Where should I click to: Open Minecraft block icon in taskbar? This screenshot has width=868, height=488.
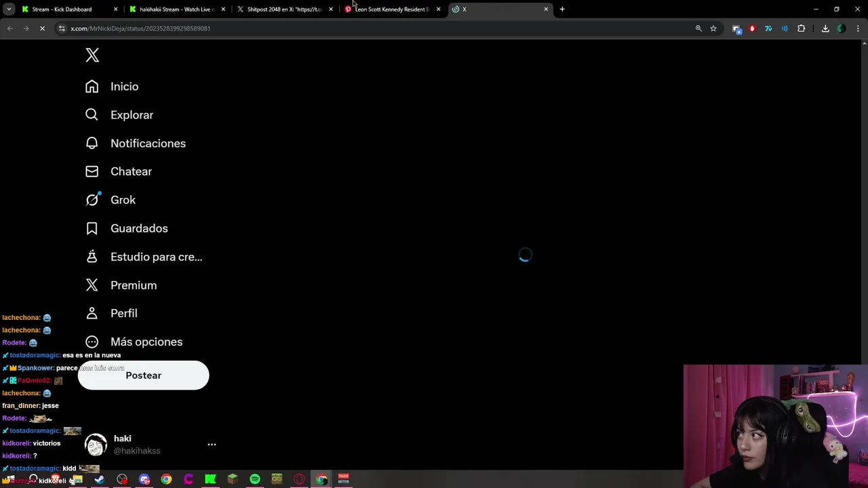[233, 479]
